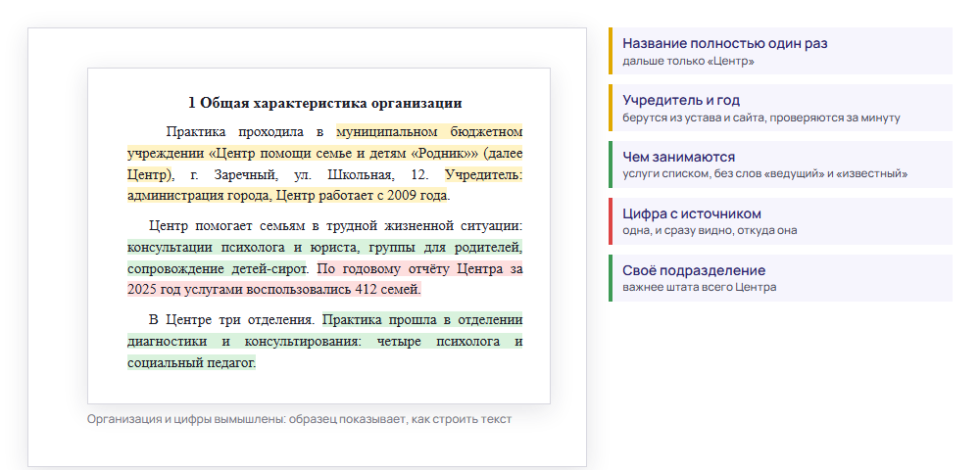980x470 pixels.
Task: Click red text 'По годовому отчёту Центра за'
Action: pyautogui.click(x=419, y=269)
